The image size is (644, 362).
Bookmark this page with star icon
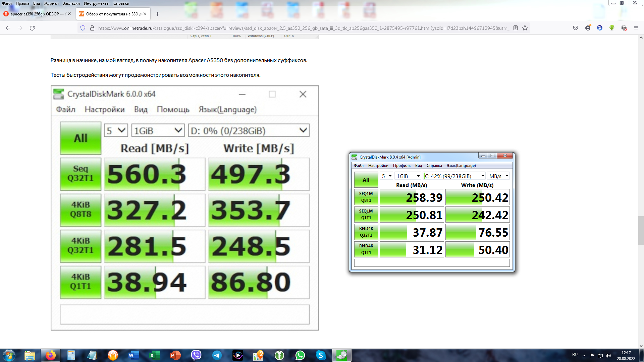tap(525, 28)
